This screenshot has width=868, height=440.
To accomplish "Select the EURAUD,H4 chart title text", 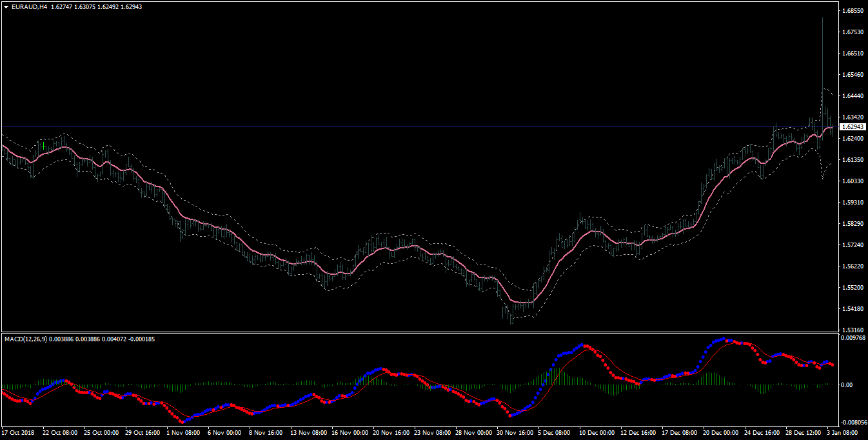I will (30, 6).
